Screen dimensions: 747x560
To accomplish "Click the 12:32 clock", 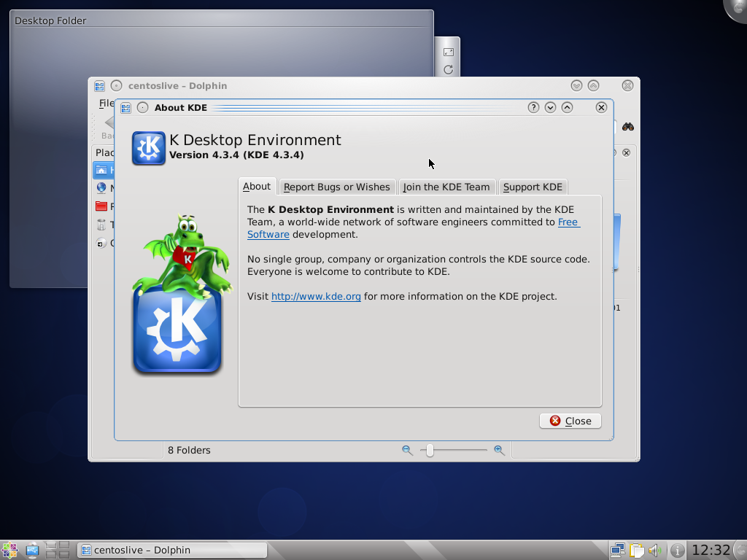I will 711,550.
